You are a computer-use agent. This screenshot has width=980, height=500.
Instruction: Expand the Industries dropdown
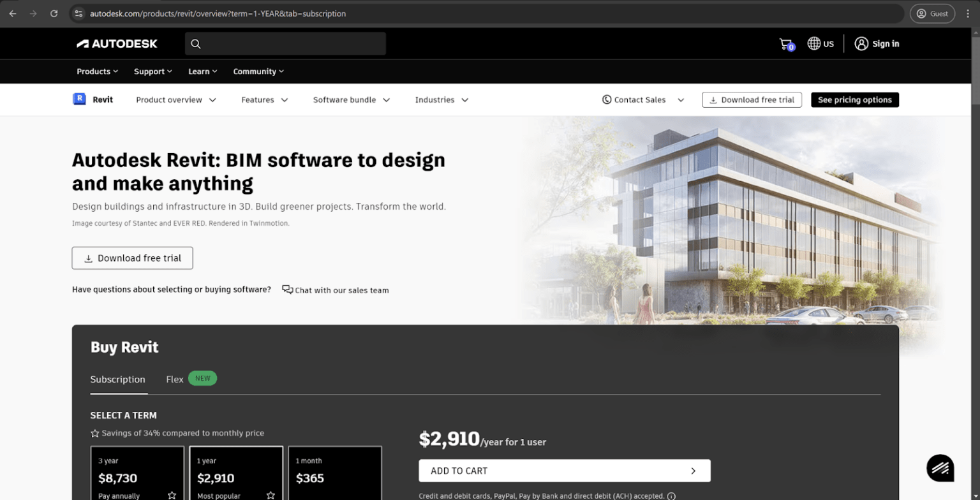(442, 99)
